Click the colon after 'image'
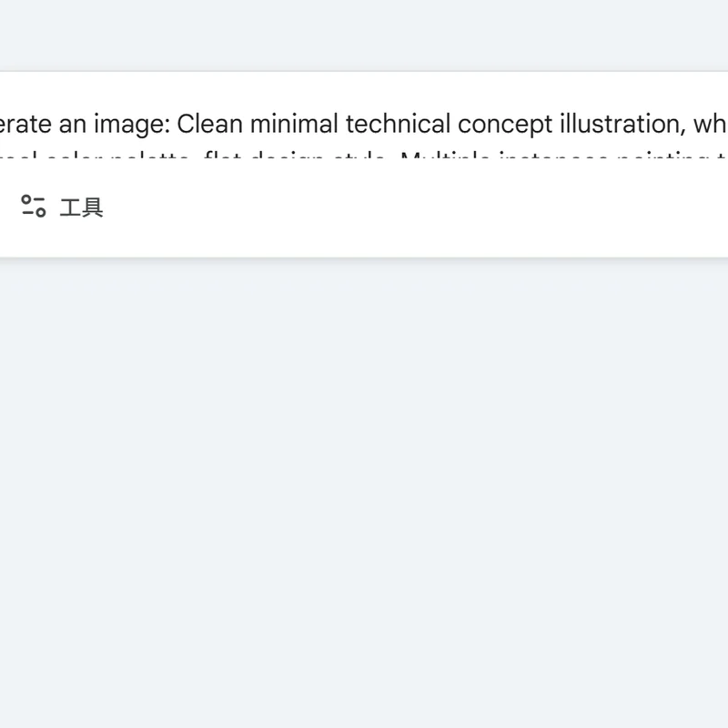This screenshot has width=728, height=728. point(170,125)
